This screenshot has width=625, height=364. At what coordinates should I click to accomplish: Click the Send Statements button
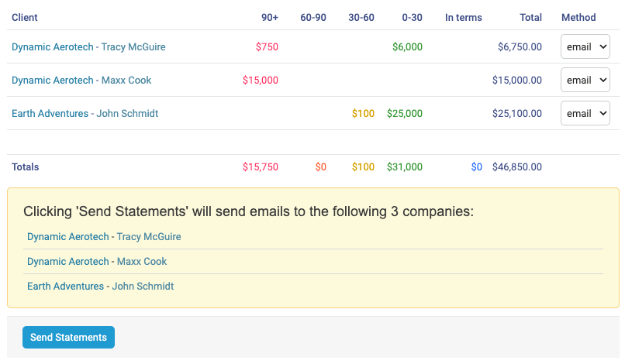68,338
